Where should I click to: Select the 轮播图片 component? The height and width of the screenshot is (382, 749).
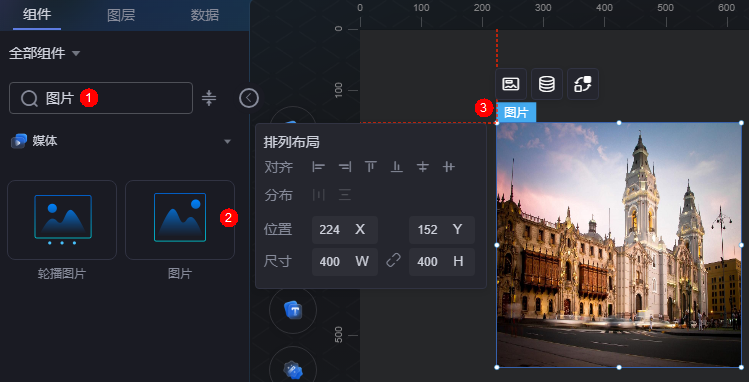(x=62, y=220)
